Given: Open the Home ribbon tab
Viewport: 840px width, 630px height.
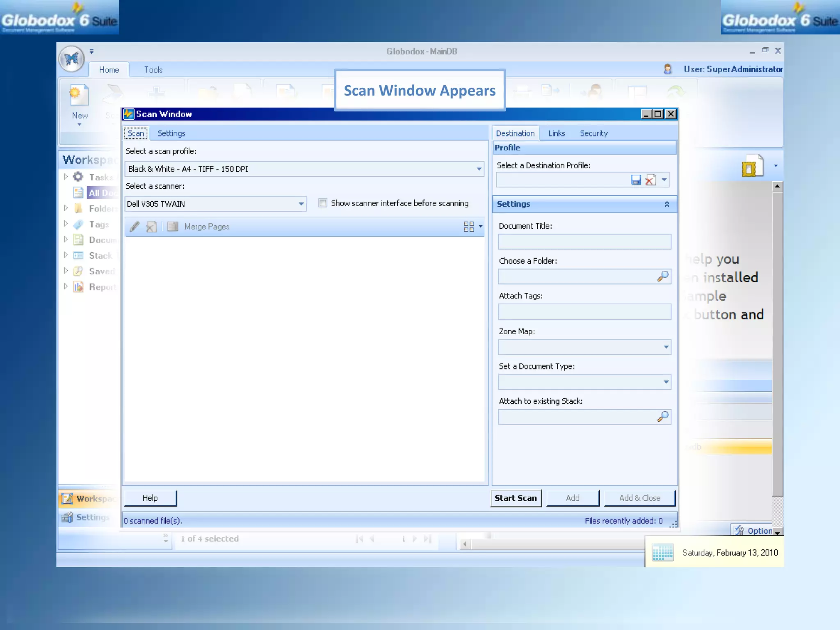Looking at the screenshot, I should 109,70.
